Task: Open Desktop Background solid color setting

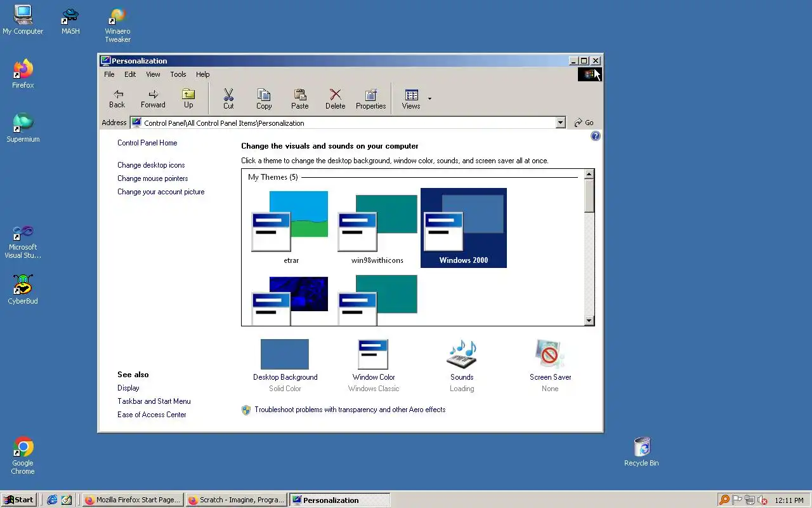Action: (x=285, y=365)
